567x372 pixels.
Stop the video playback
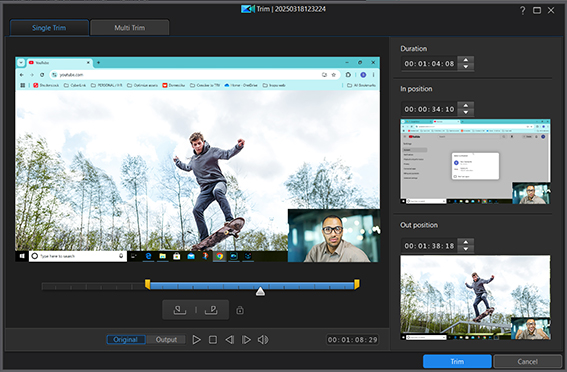(x=213, y=339)
